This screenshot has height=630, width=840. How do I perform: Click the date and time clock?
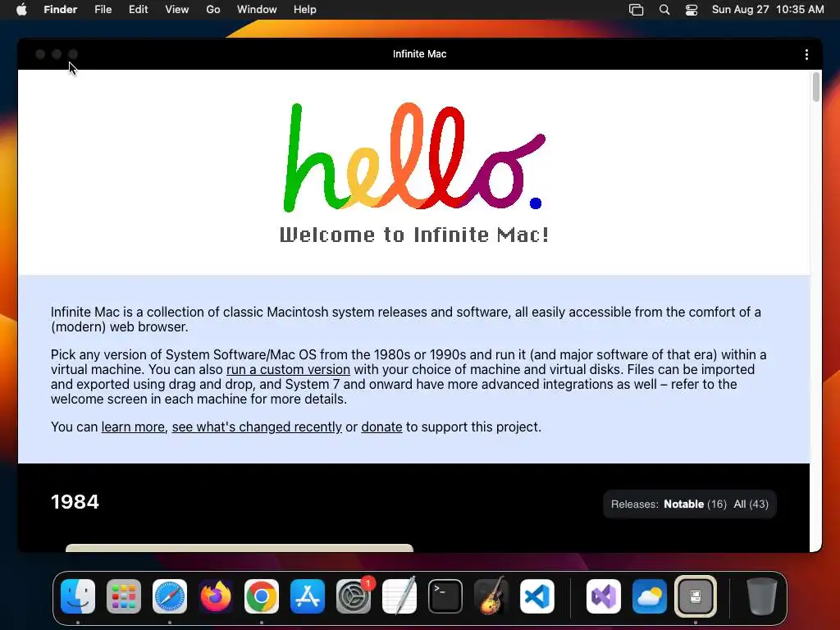point(768,10)
